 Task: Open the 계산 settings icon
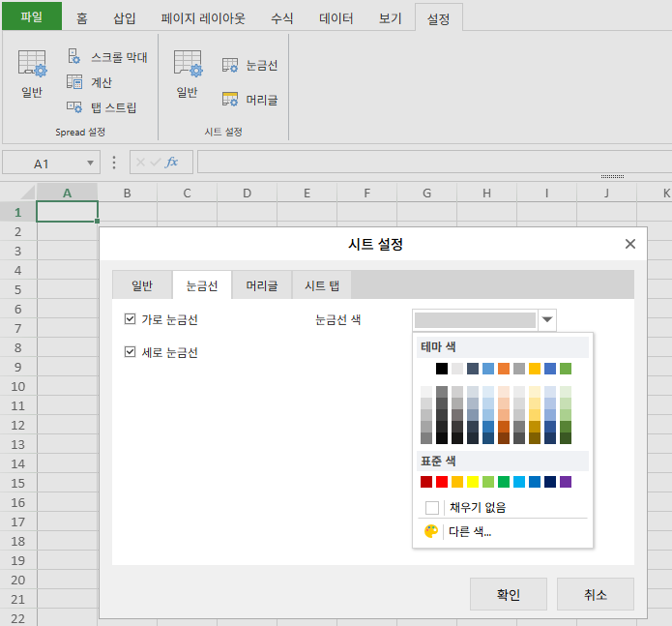point(74,81)
